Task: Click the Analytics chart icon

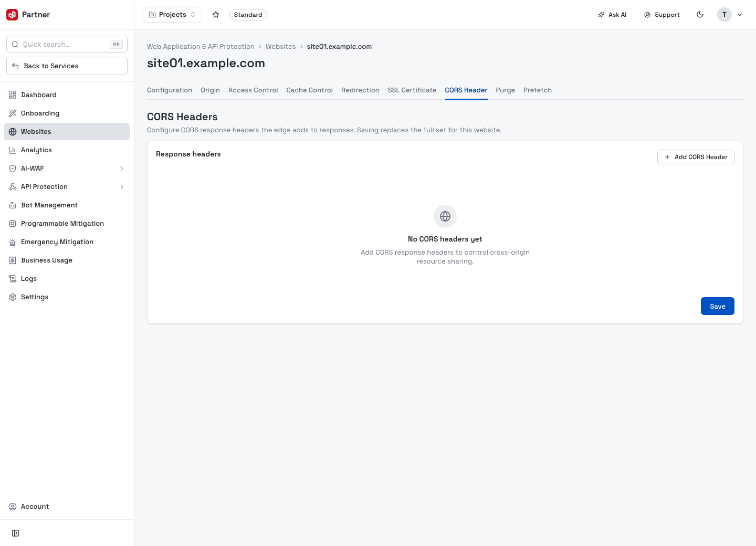Action: [13, 150]
